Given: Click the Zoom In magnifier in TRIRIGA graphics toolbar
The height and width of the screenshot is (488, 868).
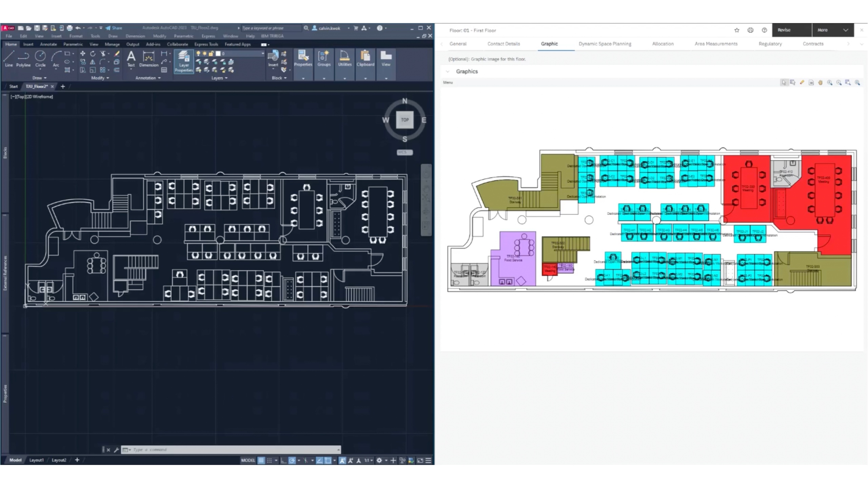Looking at the screenshot, I should (829, 83).
